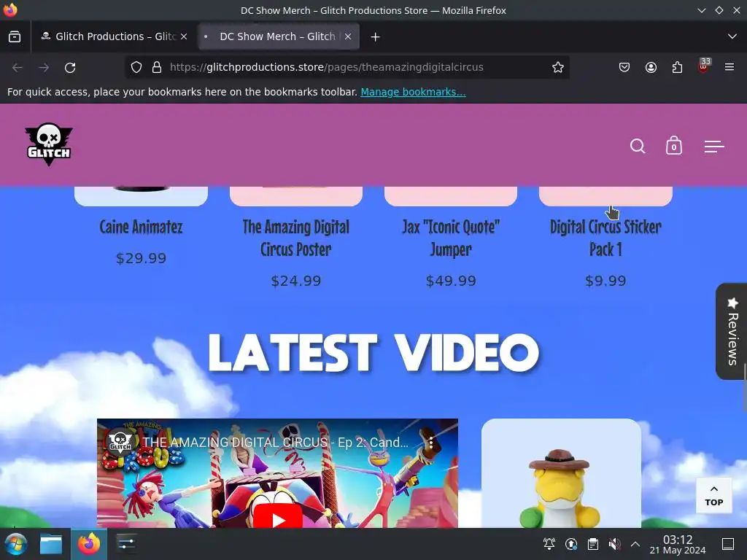The image size is (747, 560).
Task: Open the hamburger navigation menu on site
Action: point(714,146)
